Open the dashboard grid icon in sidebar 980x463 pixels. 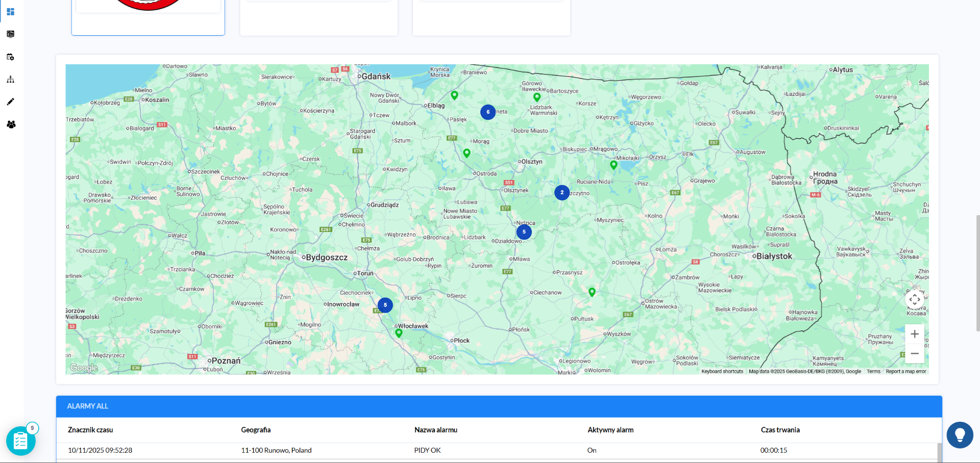pyautogui.click(x=10, y=12)
